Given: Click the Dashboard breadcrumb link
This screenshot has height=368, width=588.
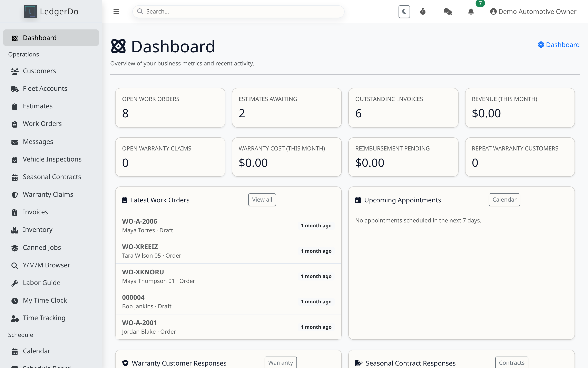Looking at the screenshot, I should coord(559,45).
